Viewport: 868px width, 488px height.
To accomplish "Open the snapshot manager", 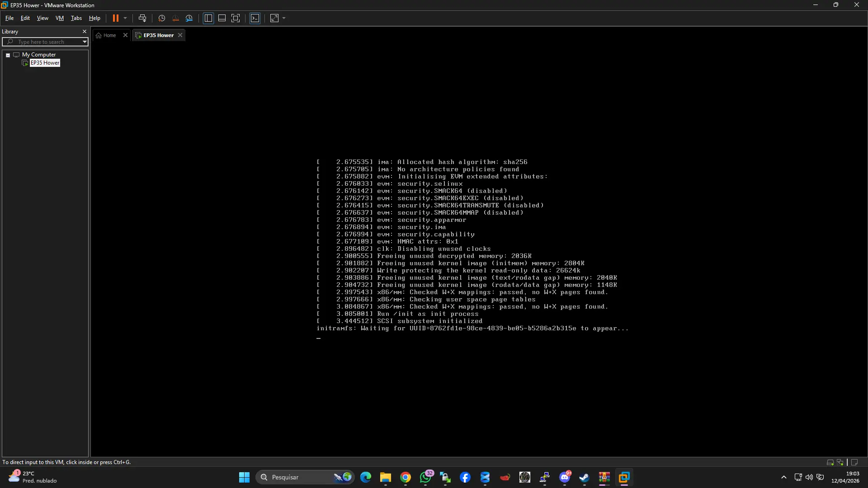I will (189, 18).
